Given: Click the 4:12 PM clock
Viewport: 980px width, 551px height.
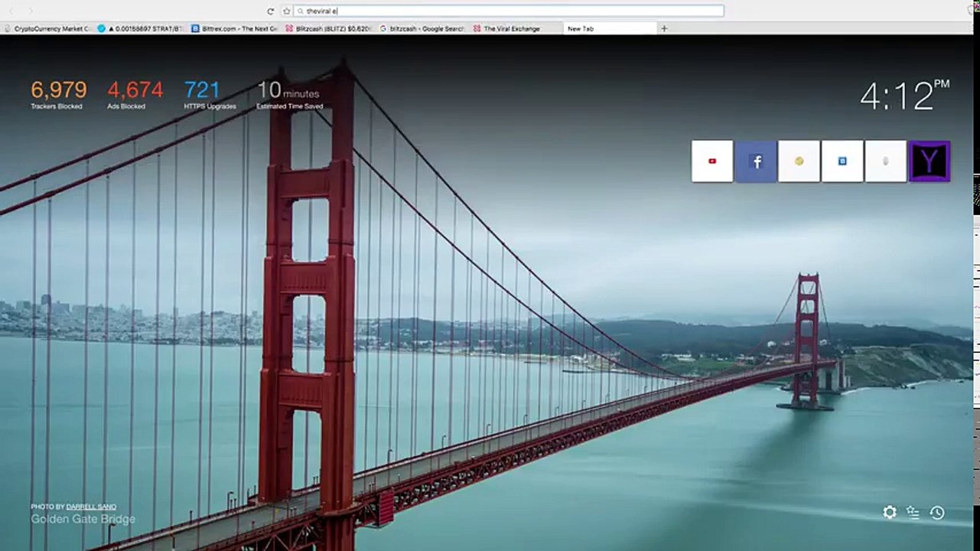Looking at the screenshot, I should pos(905,95).
